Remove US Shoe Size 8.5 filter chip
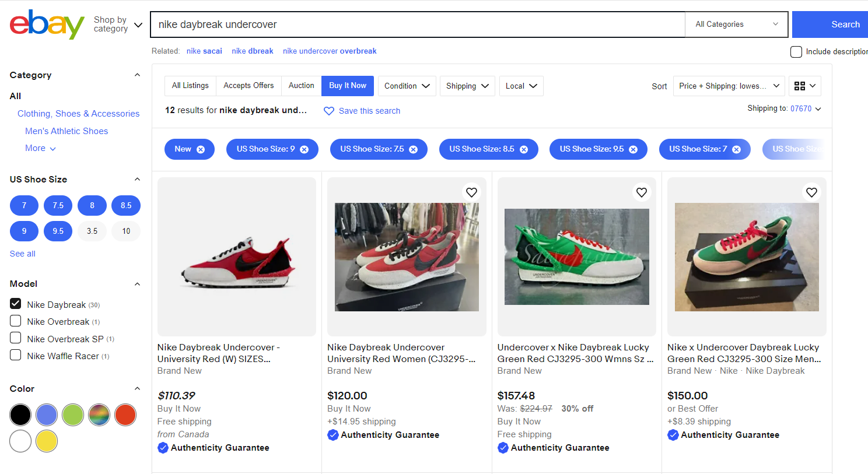Viewport: 868px width, 474px height. (x=524, y=149)
